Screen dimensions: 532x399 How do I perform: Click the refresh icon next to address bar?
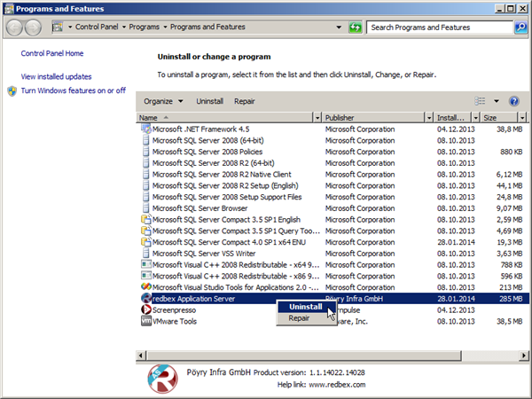(x=356, y=28)
